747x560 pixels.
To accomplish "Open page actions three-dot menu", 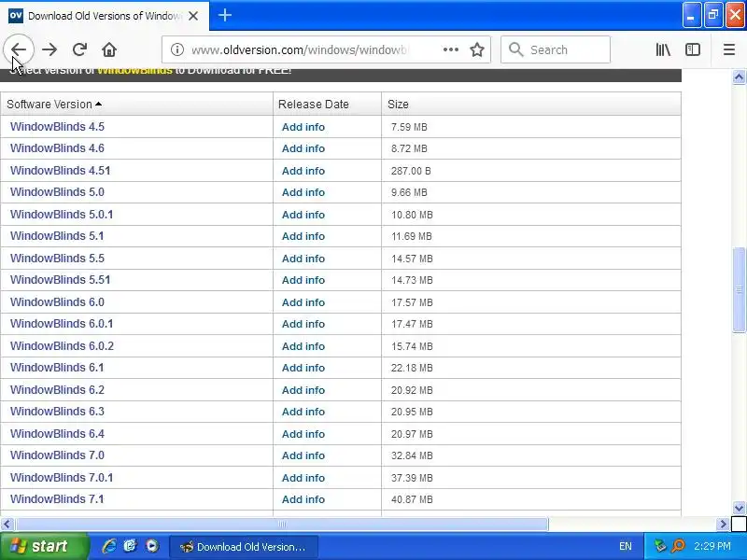I will [x=450, y=49].
